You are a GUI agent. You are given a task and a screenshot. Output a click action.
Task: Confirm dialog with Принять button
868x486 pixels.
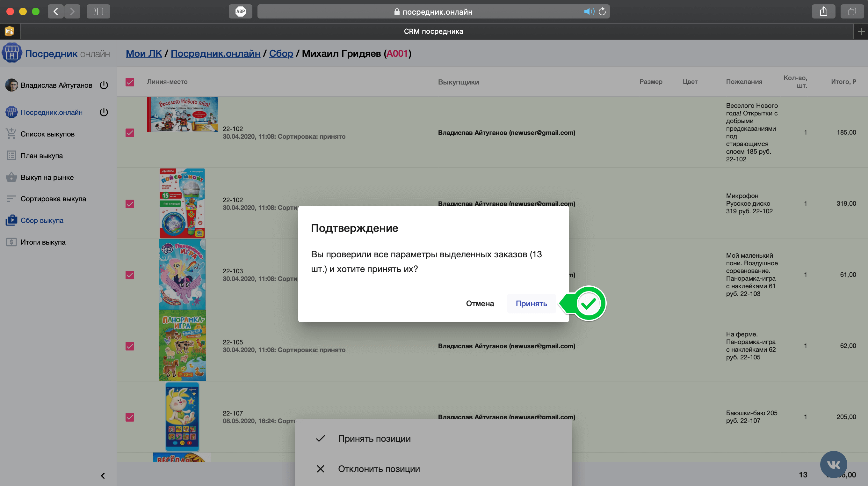(531, 303)
